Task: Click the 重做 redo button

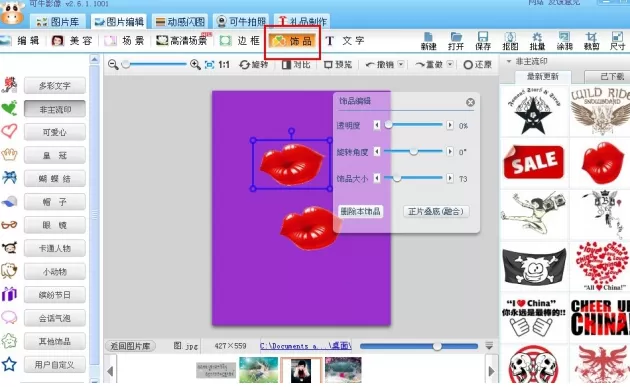Action: [429, 65]
